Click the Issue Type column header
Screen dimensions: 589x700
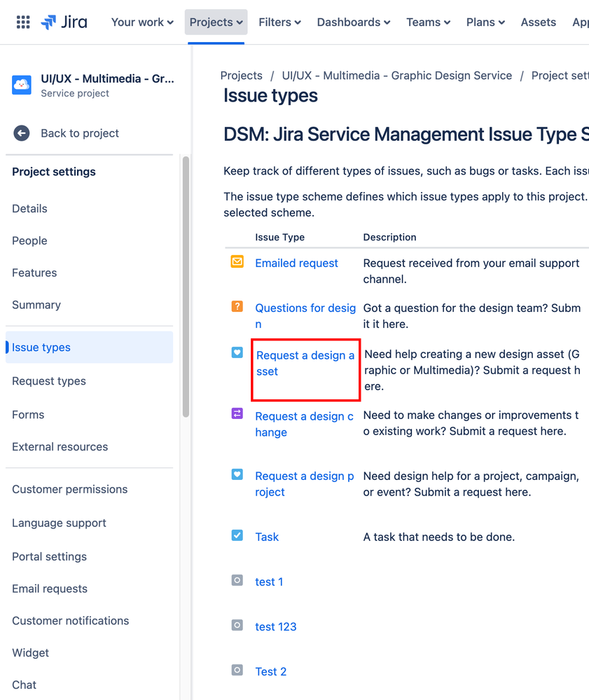[279, 237]
